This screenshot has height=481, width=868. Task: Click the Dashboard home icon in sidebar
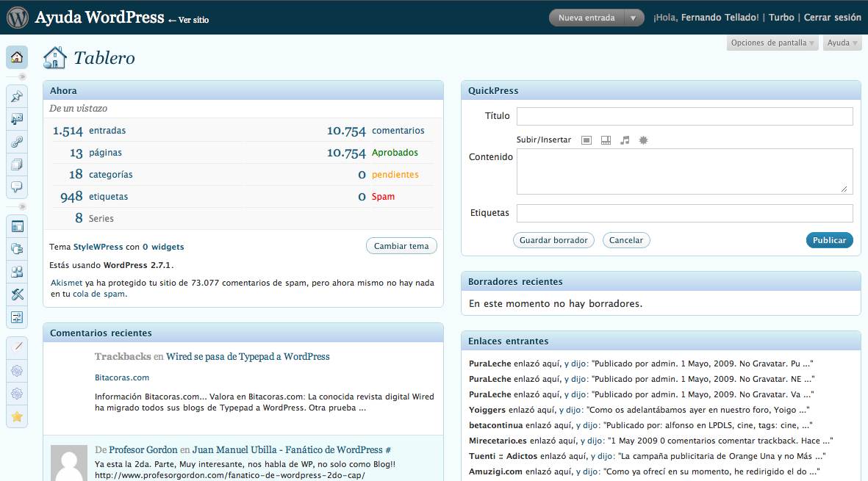coord(17,57)
